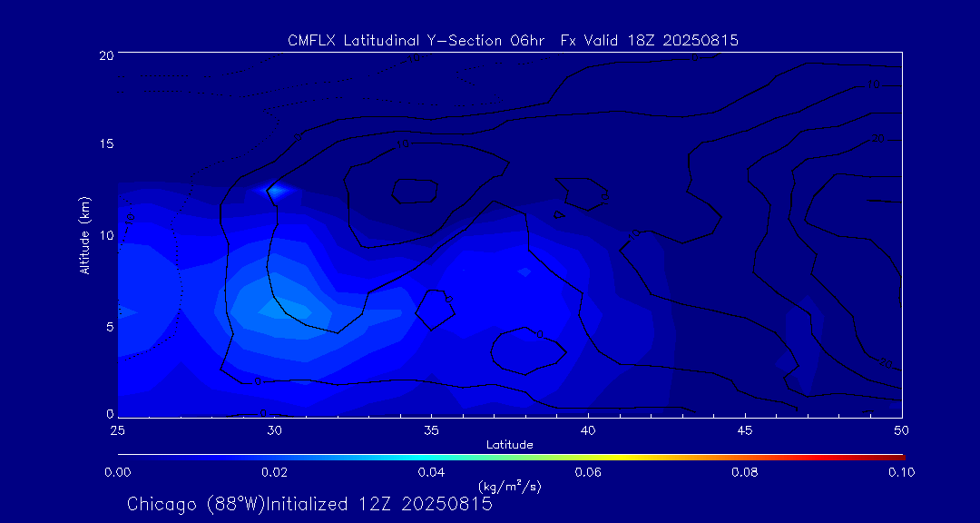Click the latitude 40 tick label
This screenshot has height=523, width=980.
pos(588,429)
